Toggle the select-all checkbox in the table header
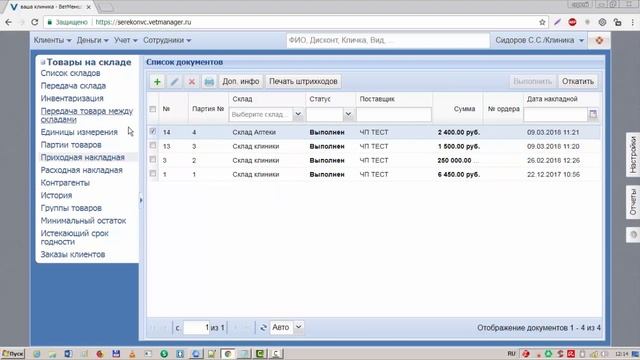Screen dimensions: 640x360 click(x=153, y=109)
